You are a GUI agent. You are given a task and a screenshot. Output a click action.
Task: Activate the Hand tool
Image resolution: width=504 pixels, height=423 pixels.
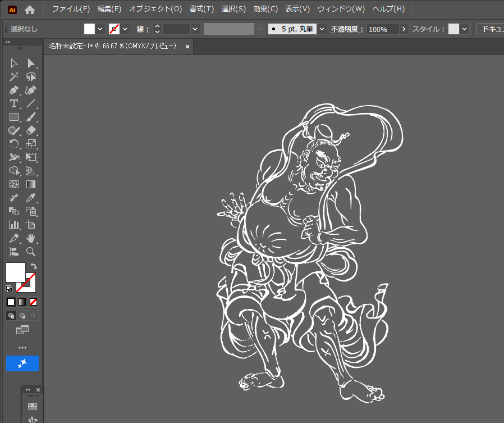click(x=31, y=238)
